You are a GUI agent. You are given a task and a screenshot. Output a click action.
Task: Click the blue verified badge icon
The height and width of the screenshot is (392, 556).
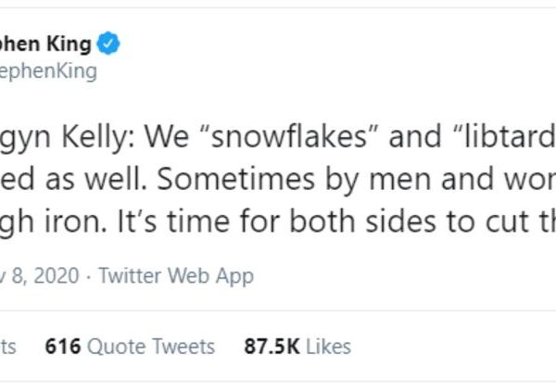pyautogui.click(x=111, y=44)
